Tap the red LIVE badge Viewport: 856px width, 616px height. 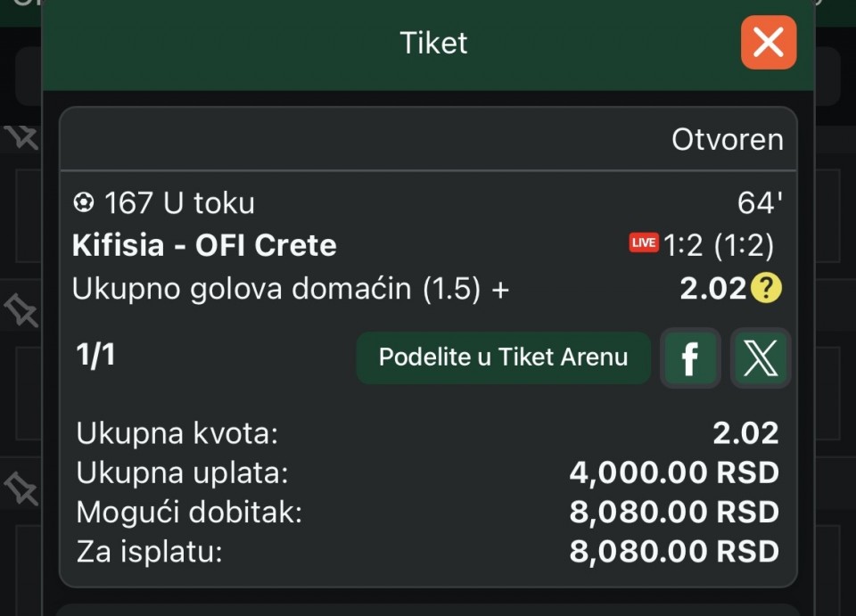(643, 243)
